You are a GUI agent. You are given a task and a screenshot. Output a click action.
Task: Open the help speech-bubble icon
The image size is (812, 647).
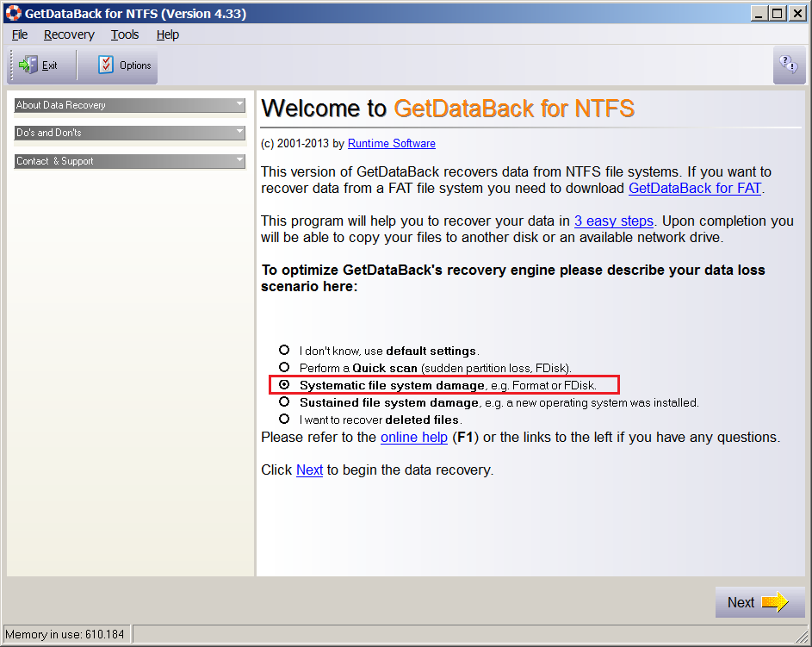(x=789, y=65)
